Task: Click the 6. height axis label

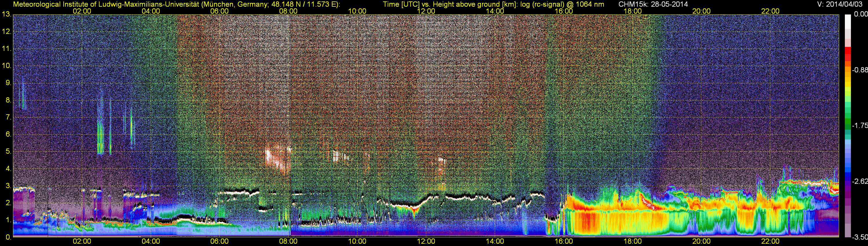Action: (8, 135)
